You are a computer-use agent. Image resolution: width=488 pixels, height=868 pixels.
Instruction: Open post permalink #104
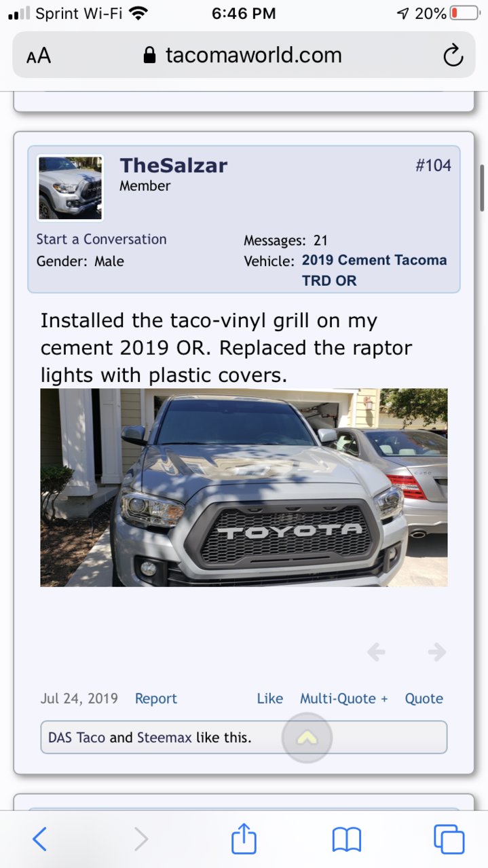point(433,165)
